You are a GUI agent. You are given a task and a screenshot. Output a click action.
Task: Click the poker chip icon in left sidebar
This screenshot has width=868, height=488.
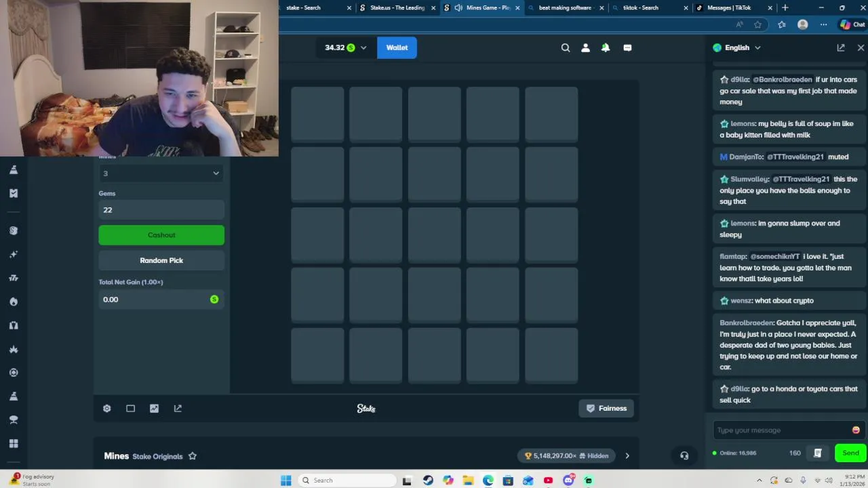[14, 373]
